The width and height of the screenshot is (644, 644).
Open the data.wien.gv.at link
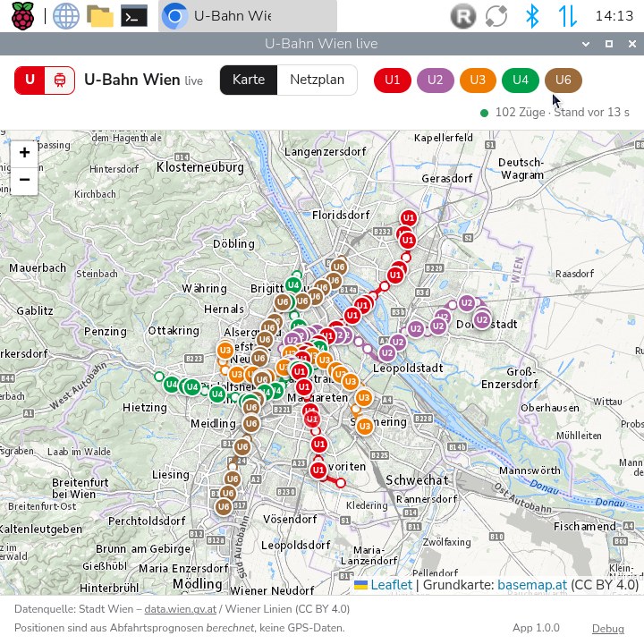[180, 609]
